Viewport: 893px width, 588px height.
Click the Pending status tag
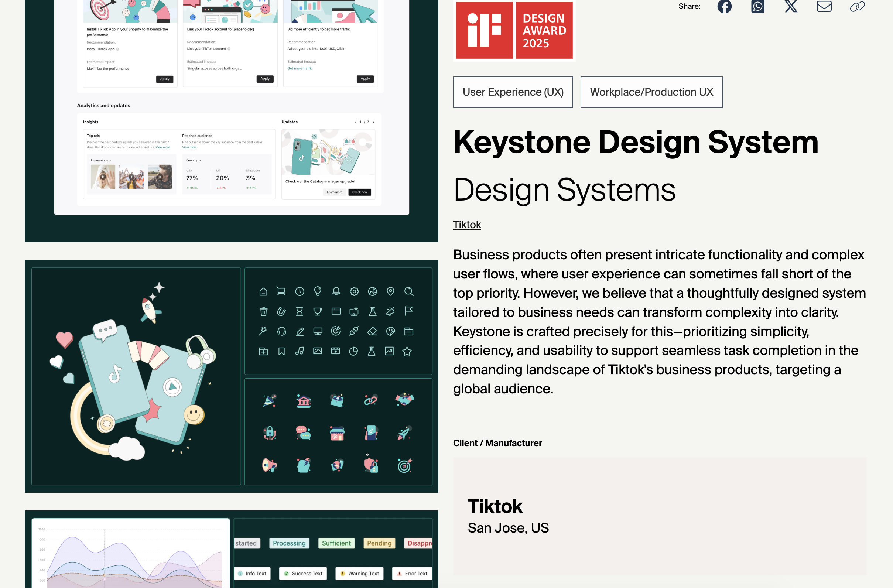pos(379,543)
